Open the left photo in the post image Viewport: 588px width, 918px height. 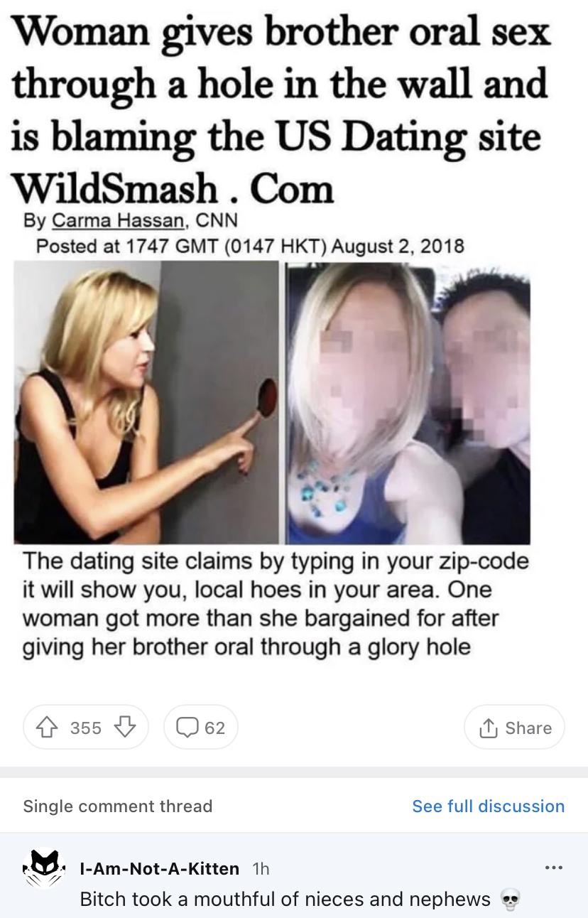[146, 402]
